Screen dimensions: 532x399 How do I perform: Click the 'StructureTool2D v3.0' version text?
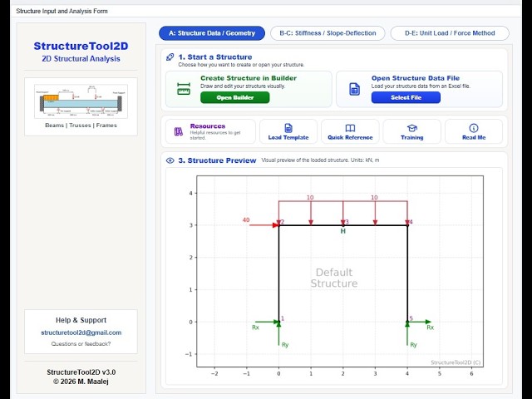pos(81,372)
